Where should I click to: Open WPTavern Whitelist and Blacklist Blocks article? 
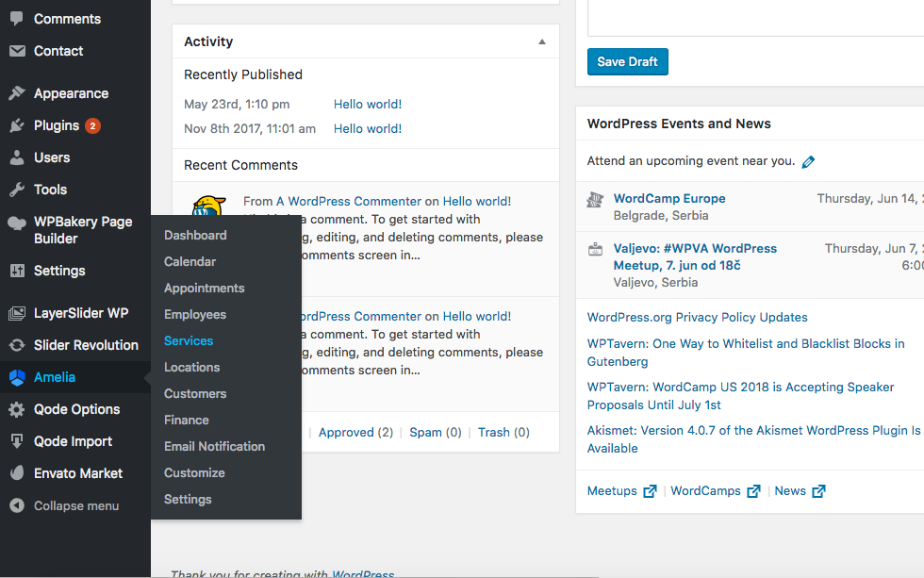(x=746, y=353)
